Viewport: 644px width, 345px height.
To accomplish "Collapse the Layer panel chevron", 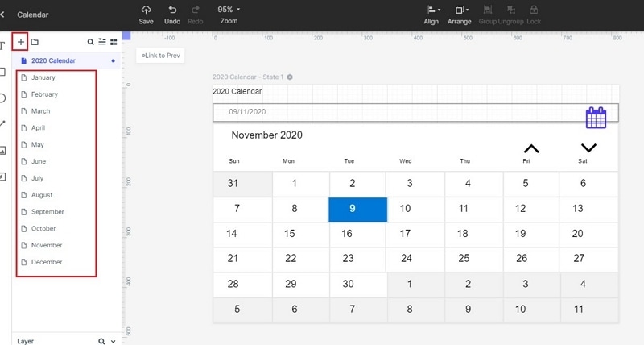I will tap(114, 341).
